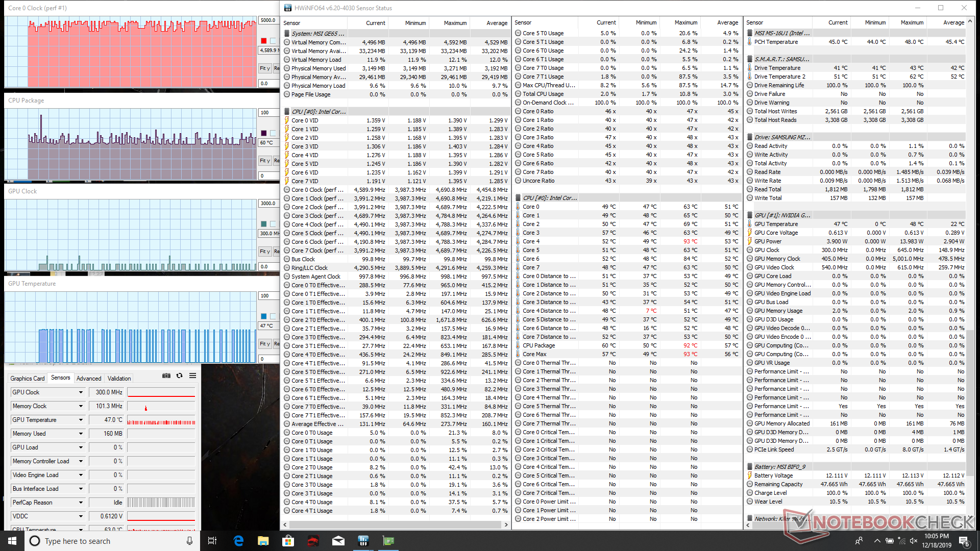Open the GPU Clock sensor dropdown
980x551 pixels.
pos(81,392)
